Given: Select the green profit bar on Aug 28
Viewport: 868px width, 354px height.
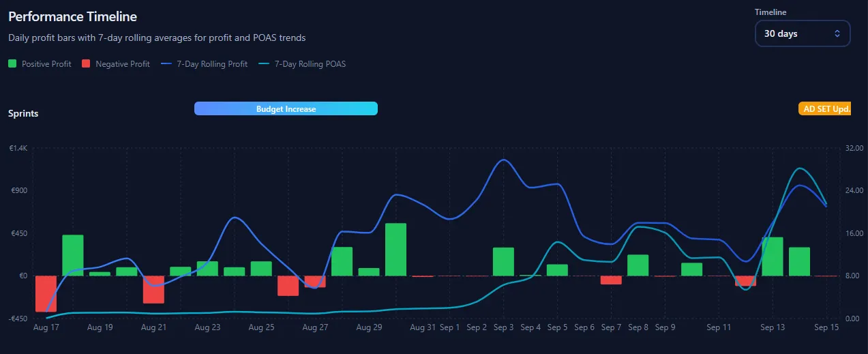Looking at the screenshot, I should click(x=342, y=261).
